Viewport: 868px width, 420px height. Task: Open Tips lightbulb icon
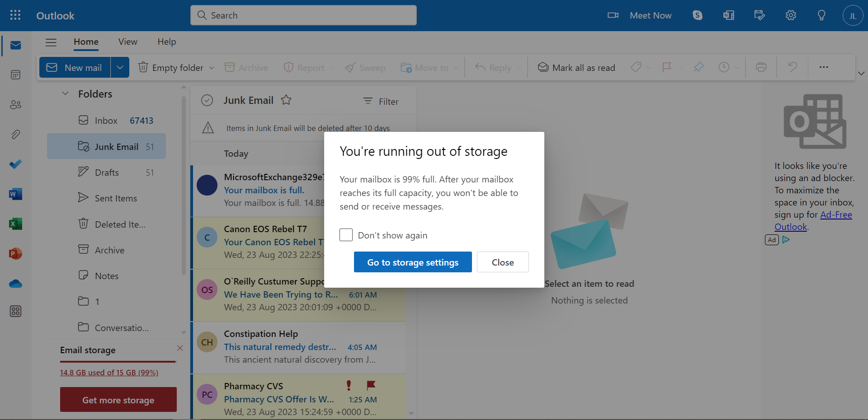pos(822,15)
